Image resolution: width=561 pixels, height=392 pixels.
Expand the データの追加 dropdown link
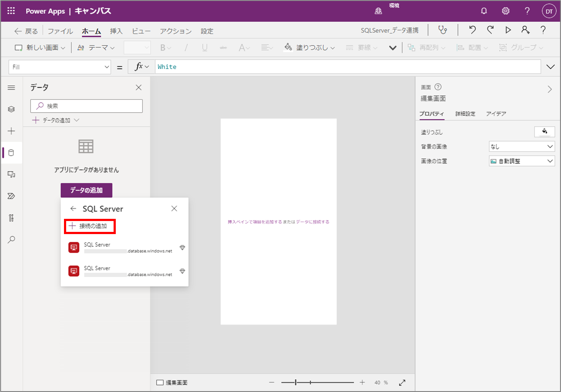(x=56, y=120)
